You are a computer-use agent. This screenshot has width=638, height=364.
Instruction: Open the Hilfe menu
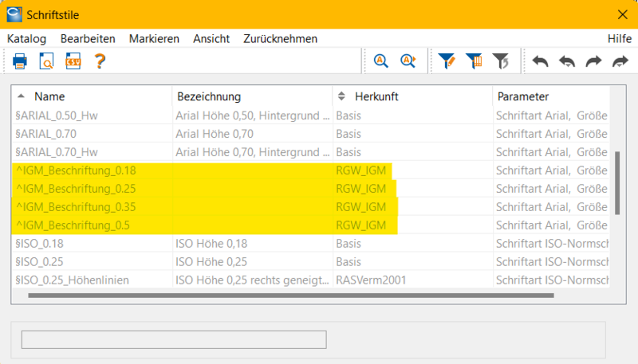pos(620,38)
